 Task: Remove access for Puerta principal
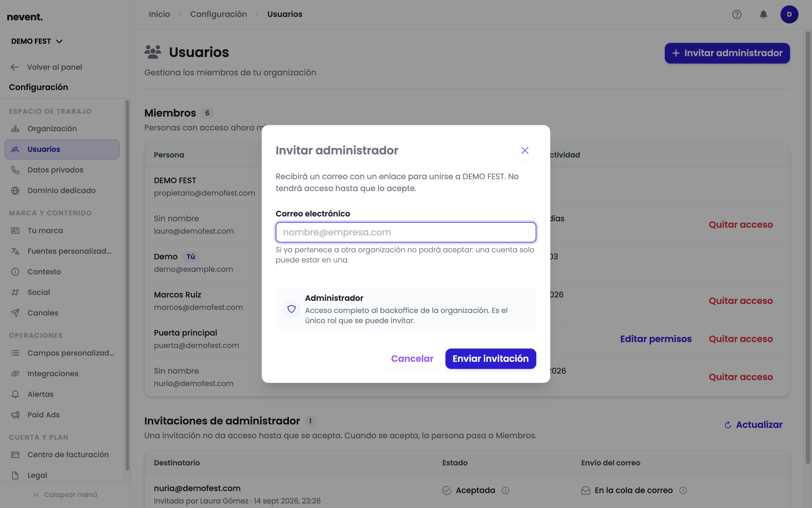pos(741,339)
